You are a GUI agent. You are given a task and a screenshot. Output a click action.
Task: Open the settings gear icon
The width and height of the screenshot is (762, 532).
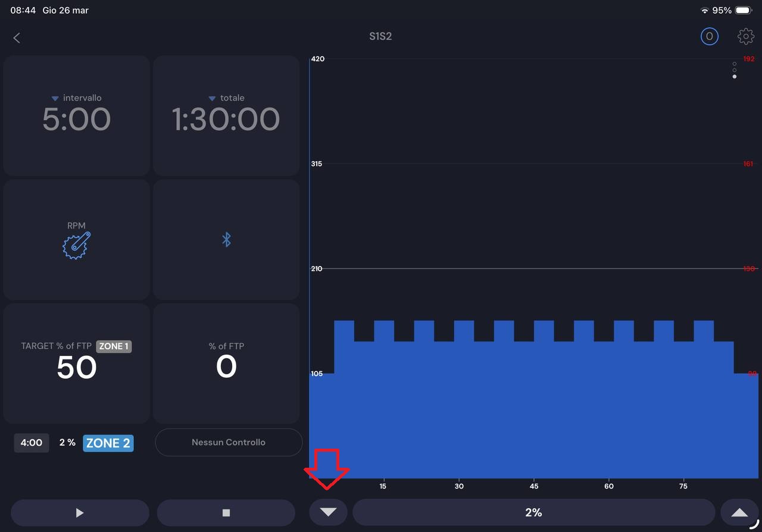(745, 37)
